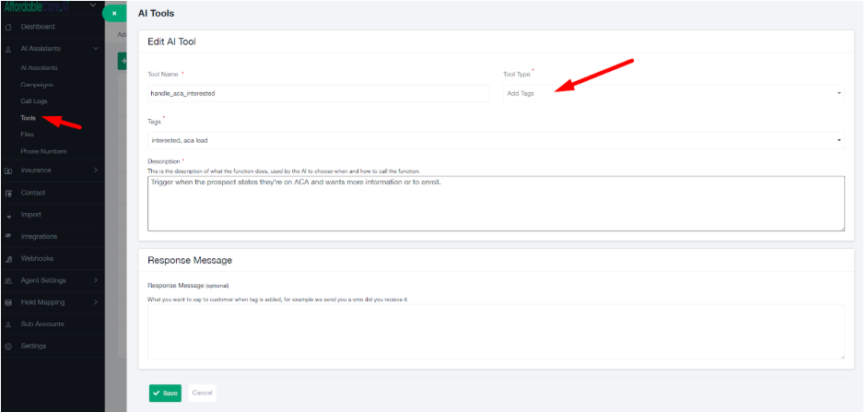Click the Integrations icon in sidebar
The height and width of the screenshot is (412, 868).
point(8,237)
